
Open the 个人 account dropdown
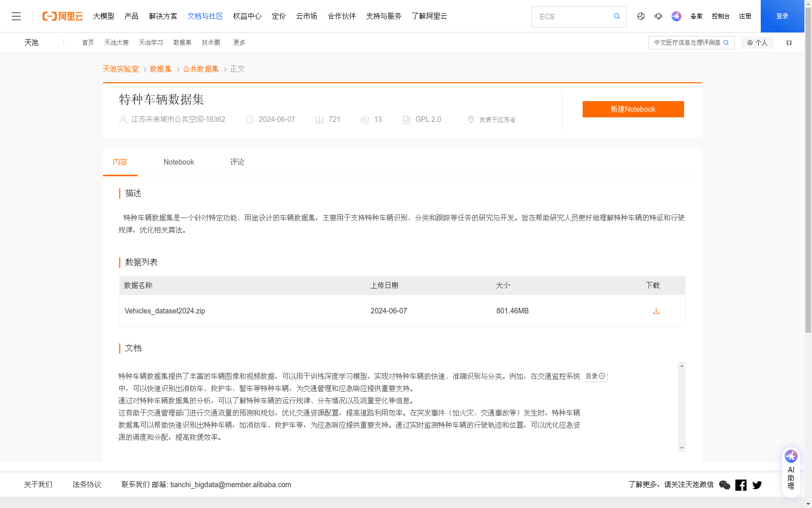click(x=757, y=43)
